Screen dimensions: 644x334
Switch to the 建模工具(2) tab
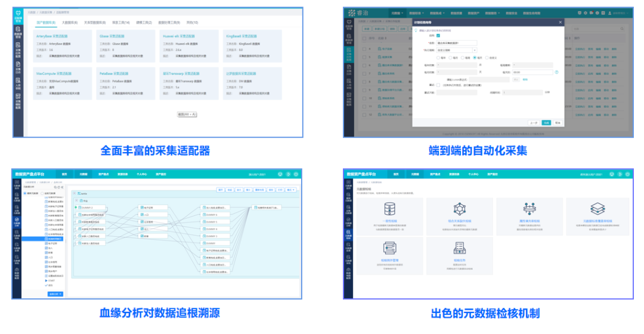pyautogui.click(x=144, y=22)
